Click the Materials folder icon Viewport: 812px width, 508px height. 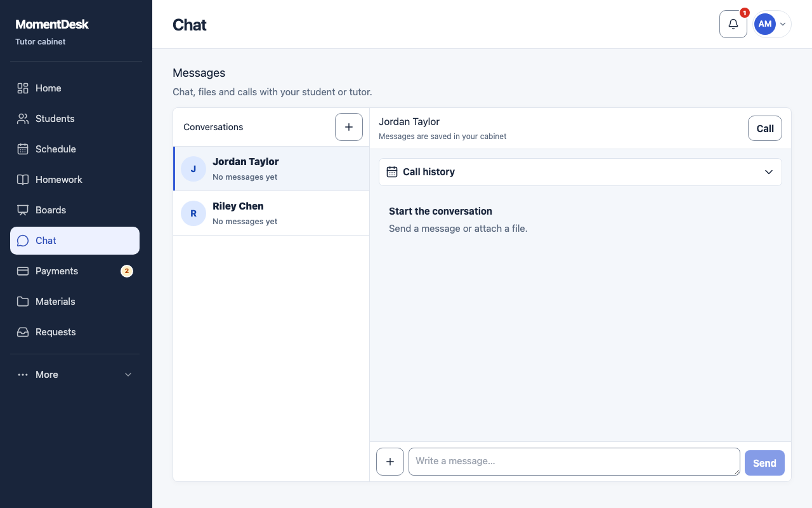(23, 302)
